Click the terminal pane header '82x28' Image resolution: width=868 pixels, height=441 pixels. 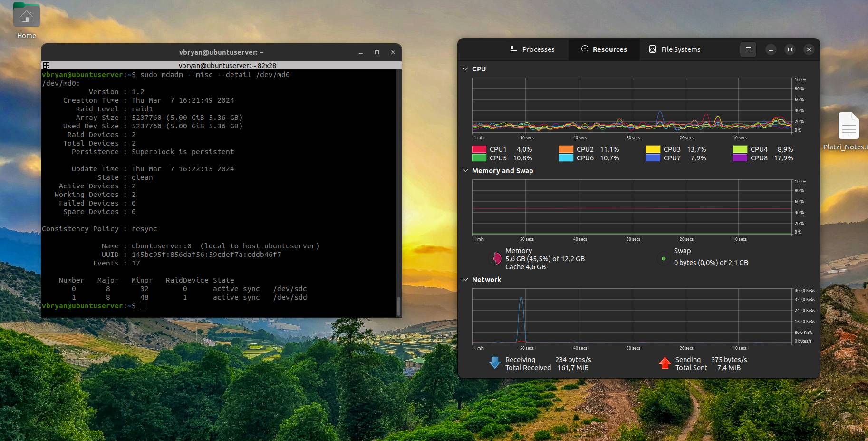click(x=227, y=66)
